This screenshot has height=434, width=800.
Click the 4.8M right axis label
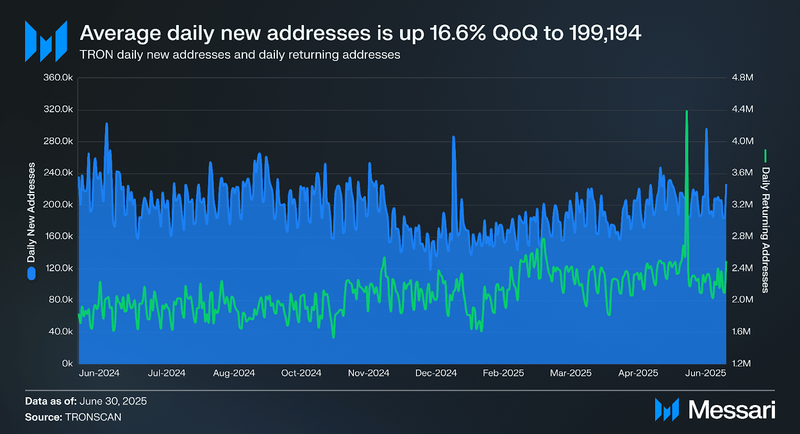(x=742, y=78)
